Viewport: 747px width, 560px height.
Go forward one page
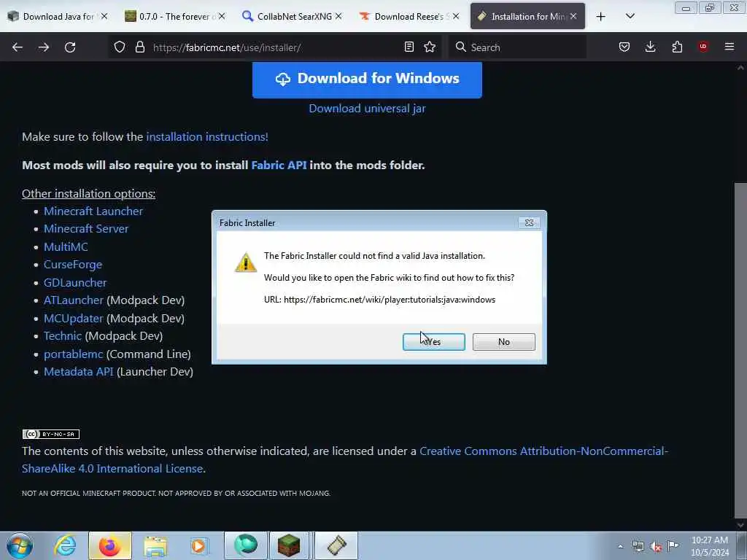click(44, 47)
